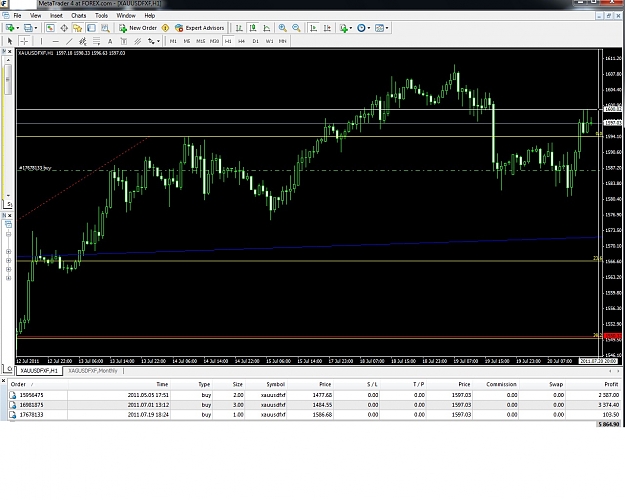Viewport: 625px width, 500px height.
Task: Zoom in on the chart
Action: pyautogui.click(x=283, y=28)
